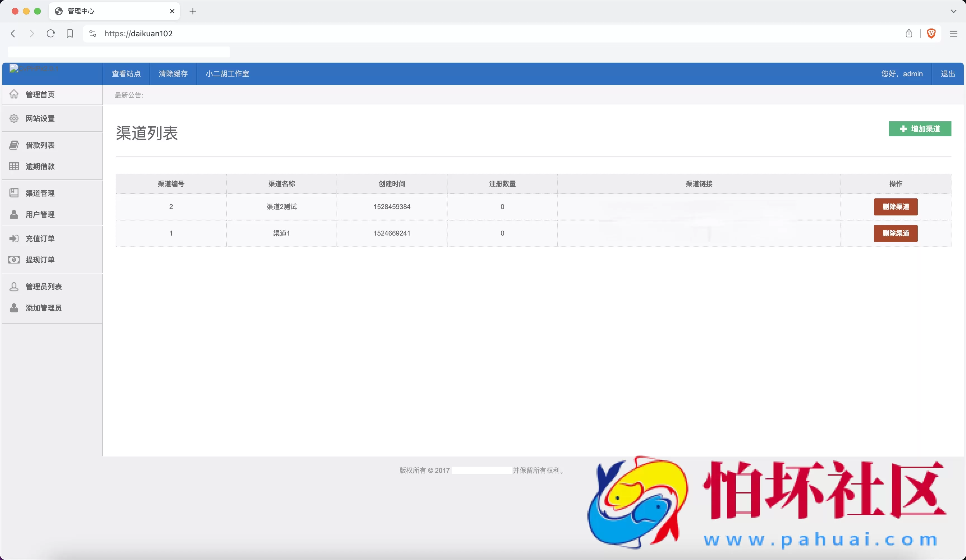Click the 退出 logout link
The image size is (966, 560).
tap(948, 73)
